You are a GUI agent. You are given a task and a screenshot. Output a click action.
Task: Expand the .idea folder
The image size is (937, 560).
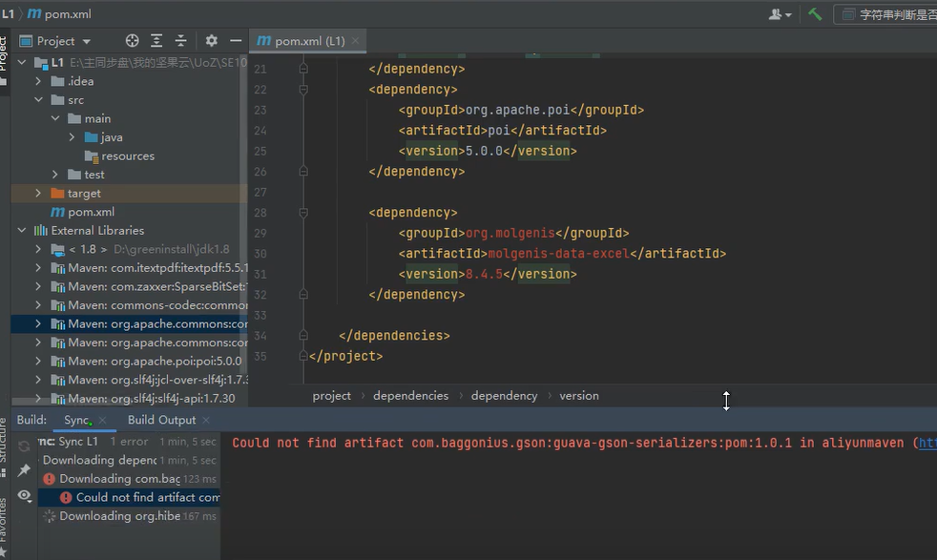click(x=38, y=81)
